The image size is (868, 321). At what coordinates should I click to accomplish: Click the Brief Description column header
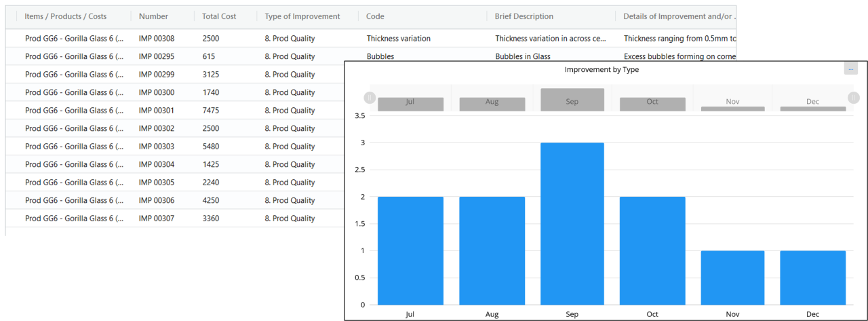coord(524,16)
